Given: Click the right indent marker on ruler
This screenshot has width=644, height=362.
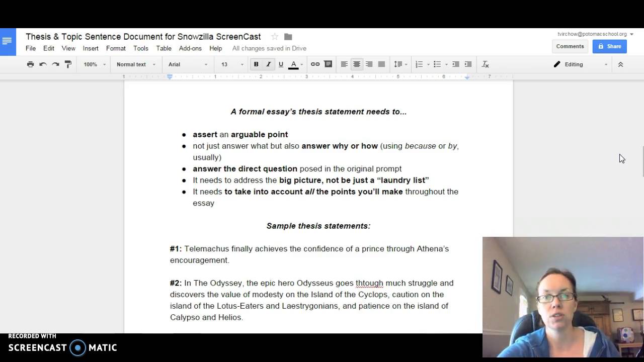Looking at the screenshot, I should (467, 77).
